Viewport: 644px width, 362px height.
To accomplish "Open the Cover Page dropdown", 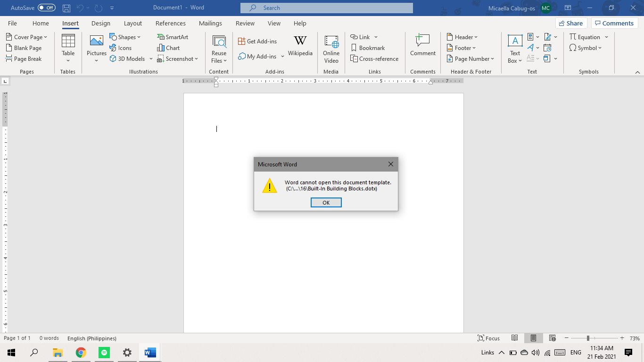I will click(x=27, y=37).
